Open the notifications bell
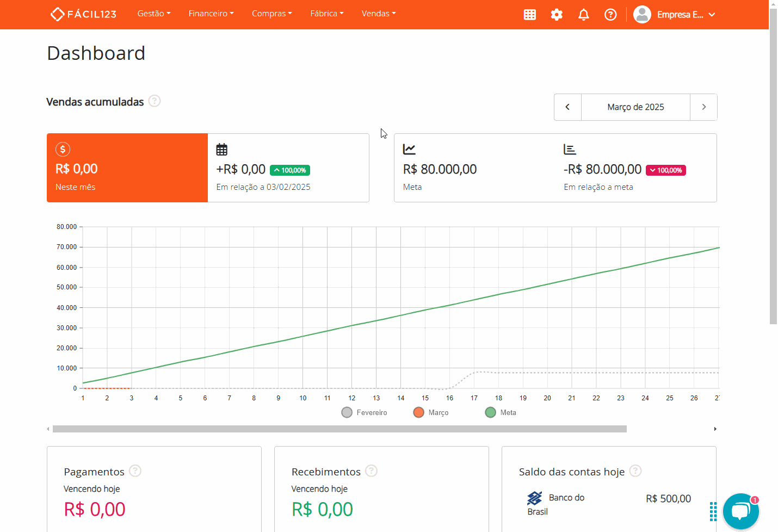This screenshot has width=778, height=532. (x=583, y=14)
